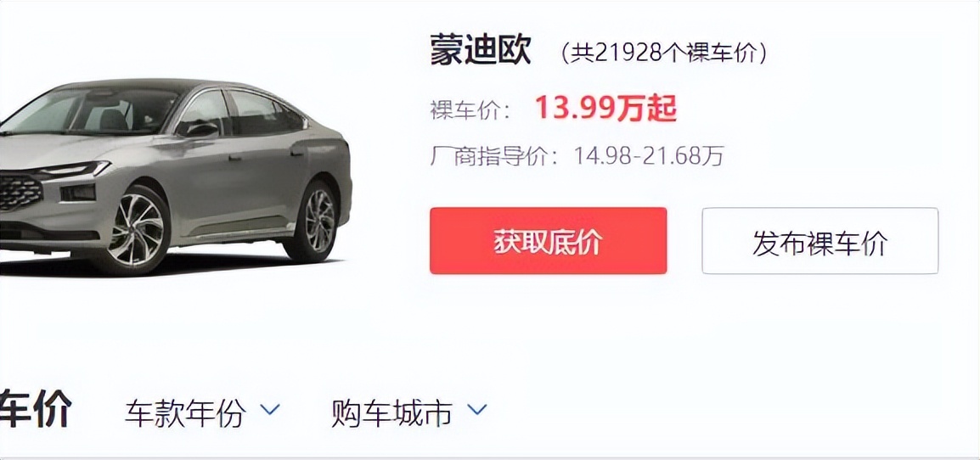Click the red 13.99万起 price

(x=605, y=109)
